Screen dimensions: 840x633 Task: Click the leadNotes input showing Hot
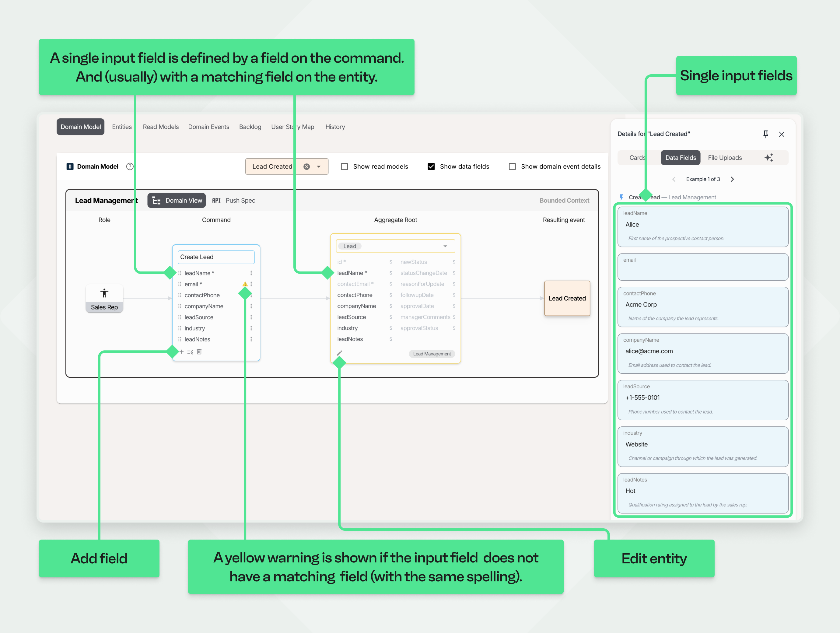(x=703, y=493)
